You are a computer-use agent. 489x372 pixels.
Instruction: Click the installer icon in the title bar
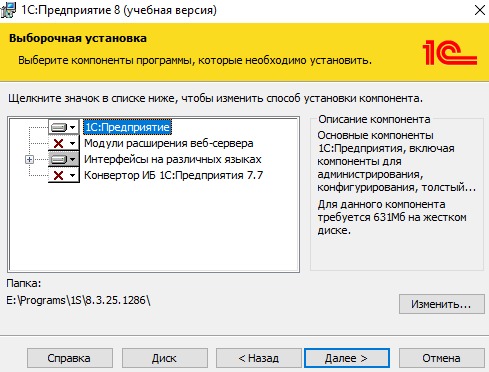(8, 10)
